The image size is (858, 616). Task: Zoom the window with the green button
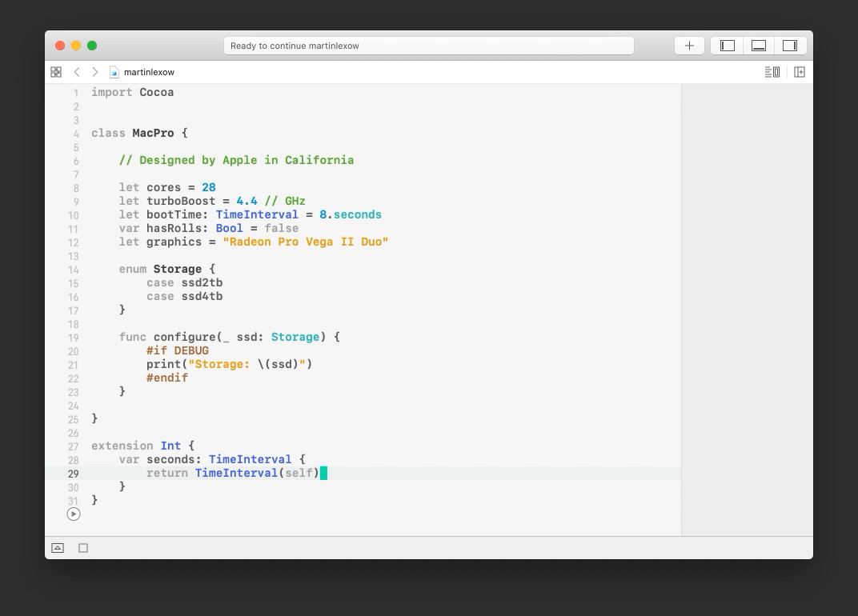(x=92, y=46)
